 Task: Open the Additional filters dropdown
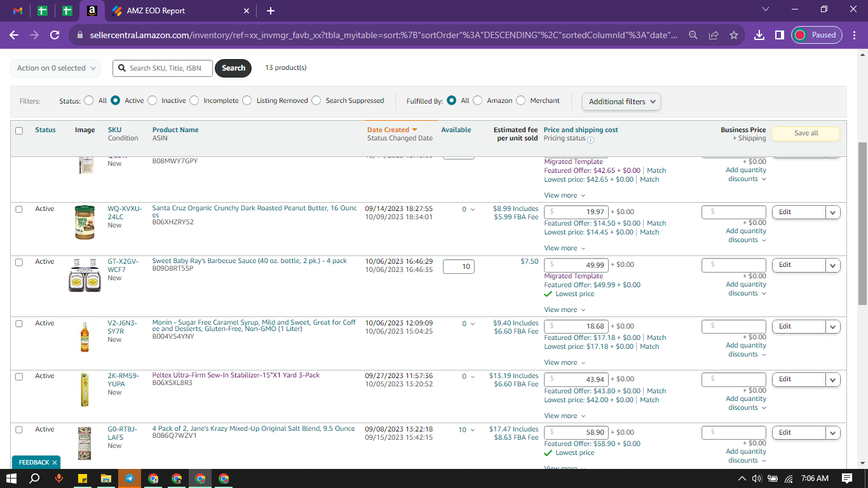[x=621, y=102]
